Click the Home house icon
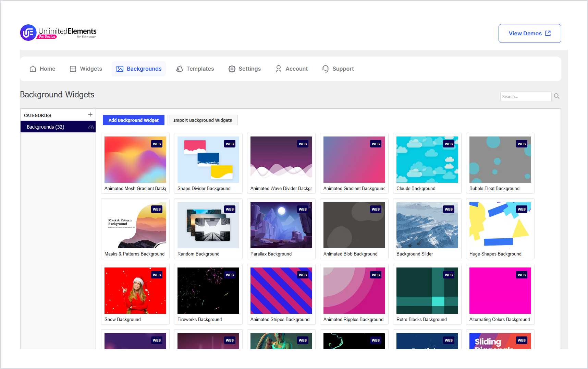 click(x=33, y=69)
